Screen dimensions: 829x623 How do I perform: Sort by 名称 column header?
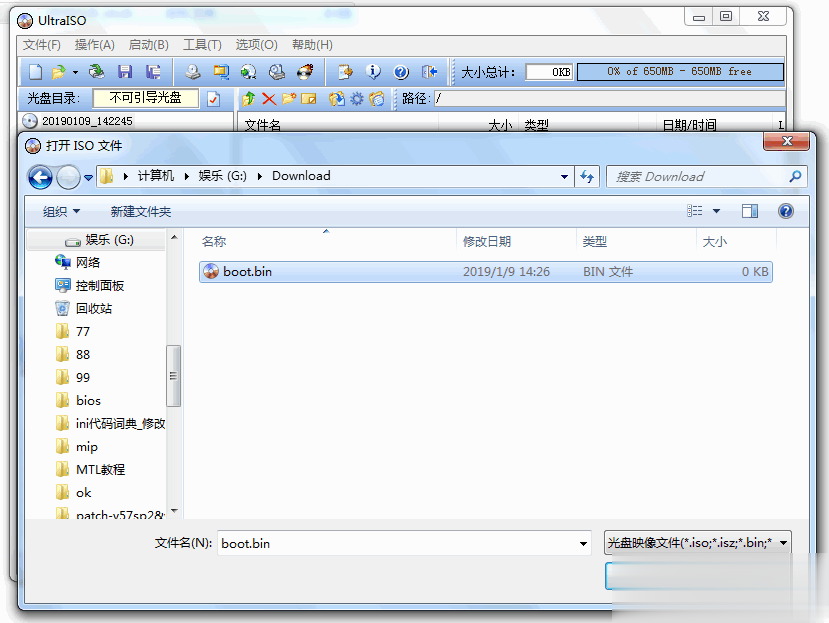(327, 242)
